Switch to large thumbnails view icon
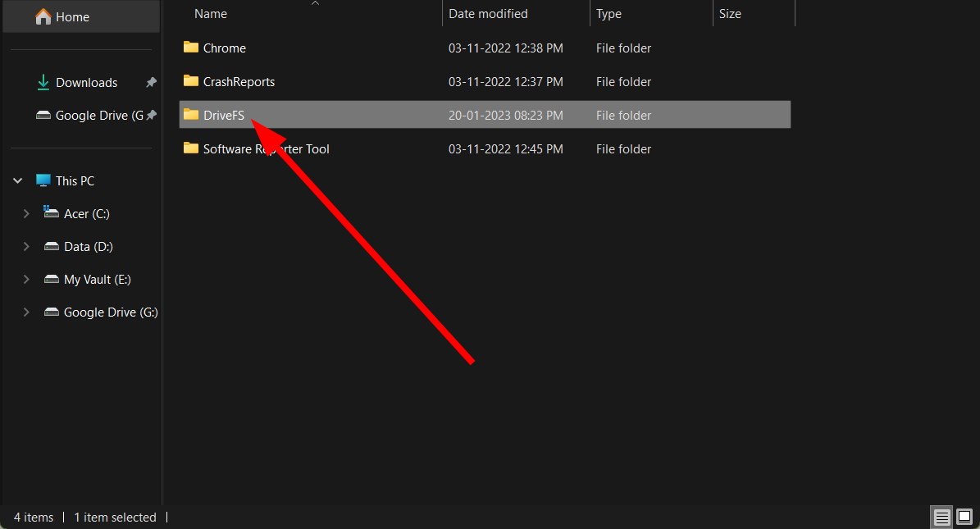Image resolution: width=980 pixels, height=529 pixels. 964,518
